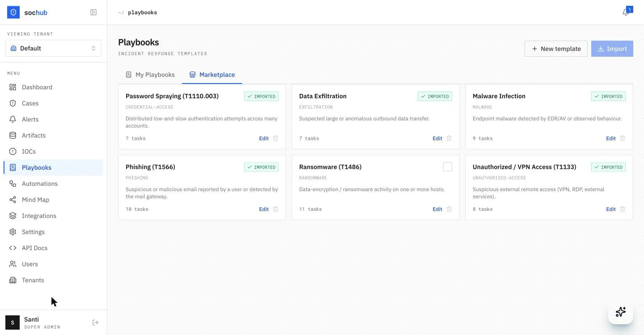Edit the Password Spraying playbook
Screen dimensions: 644x335
tap(264, 138)
